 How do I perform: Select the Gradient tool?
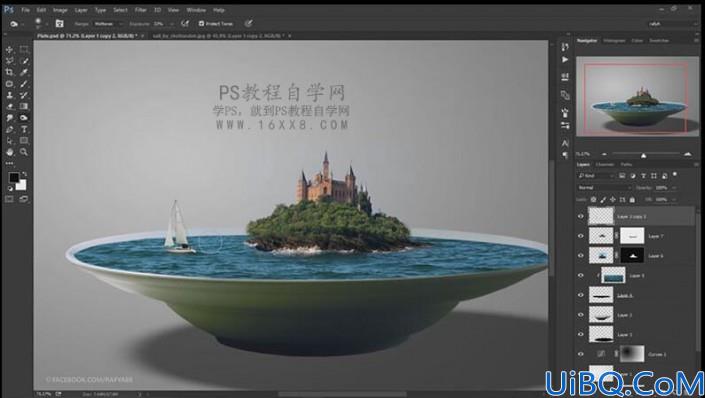coord(24,107)
